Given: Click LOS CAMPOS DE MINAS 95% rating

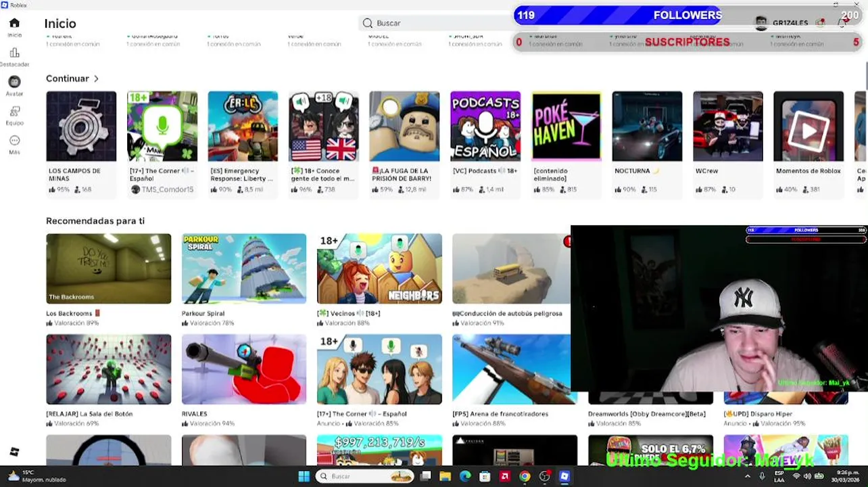Looking at the screenshot, I should click(x=59, y=189).
